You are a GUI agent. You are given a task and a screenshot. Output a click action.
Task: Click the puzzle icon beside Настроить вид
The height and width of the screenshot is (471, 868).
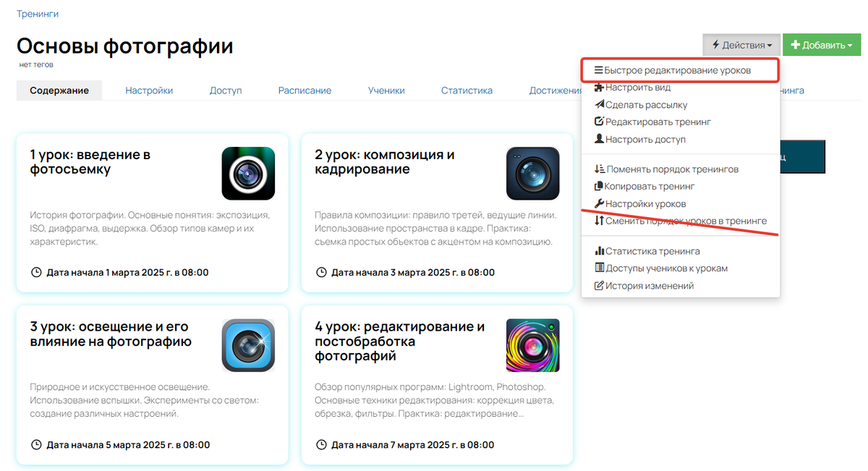pyautogui.click(x=599, y=88)
